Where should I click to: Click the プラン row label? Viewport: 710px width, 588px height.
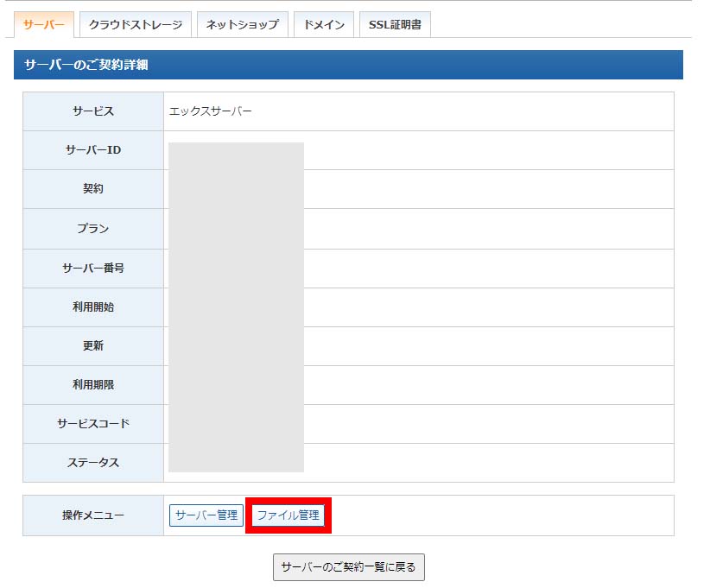(93, 229)
